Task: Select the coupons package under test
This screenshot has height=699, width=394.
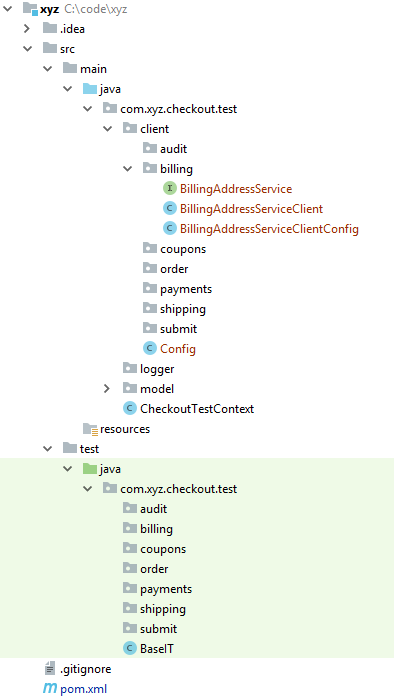Action: click(x=163, y=549)
